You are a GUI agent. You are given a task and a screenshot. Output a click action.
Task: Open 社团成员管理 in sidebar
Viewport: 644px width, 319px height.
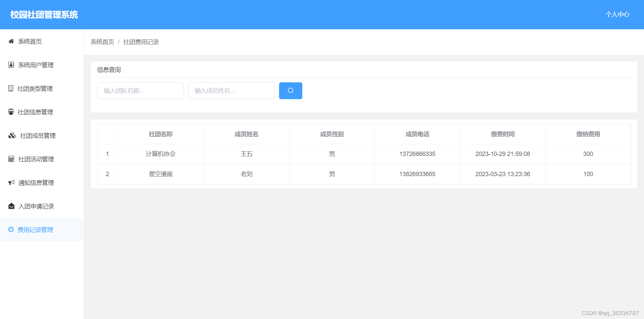(42, 135)
